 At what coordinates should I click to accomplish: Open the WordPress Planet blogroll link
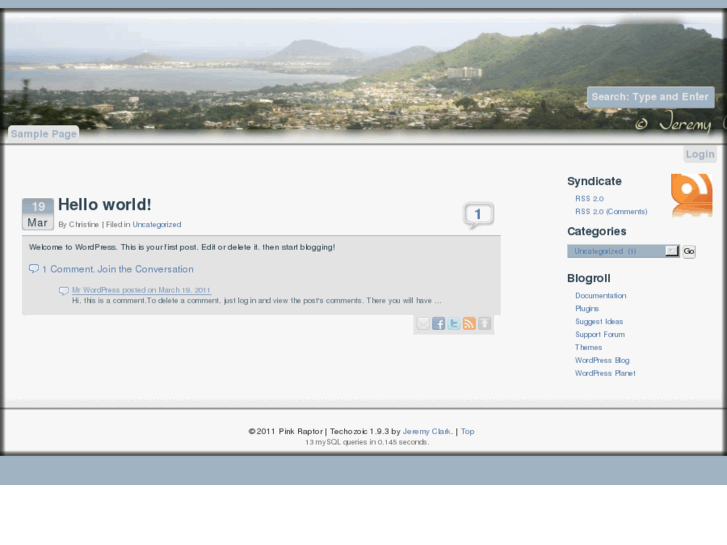(605, 374)
